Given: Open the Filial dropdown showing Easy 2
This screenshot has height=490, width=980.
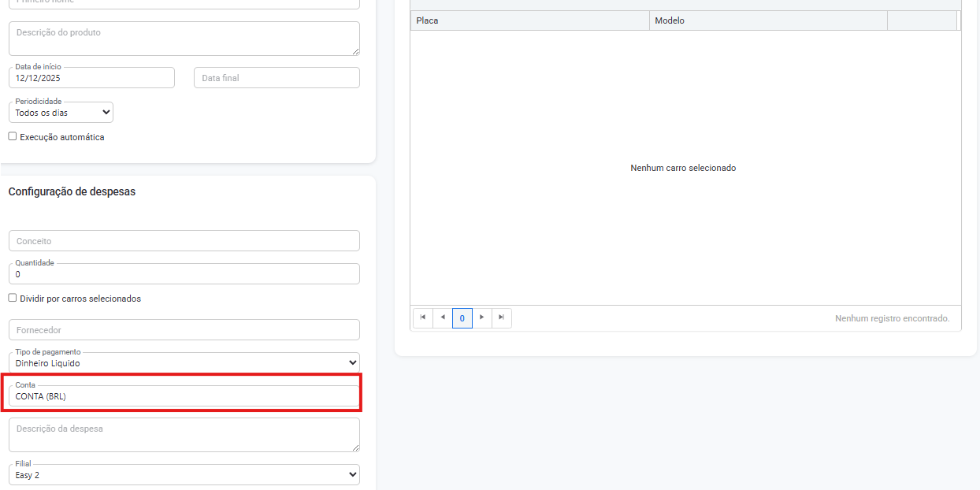Looking at the screenshot, I should point(184,475).
